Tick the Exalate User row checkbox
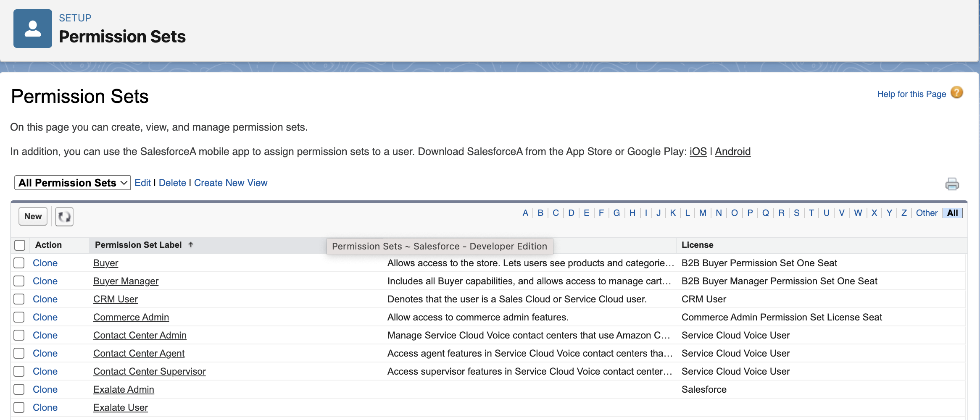The width and height of the screenshot is (980, 420). pos(19,407)
